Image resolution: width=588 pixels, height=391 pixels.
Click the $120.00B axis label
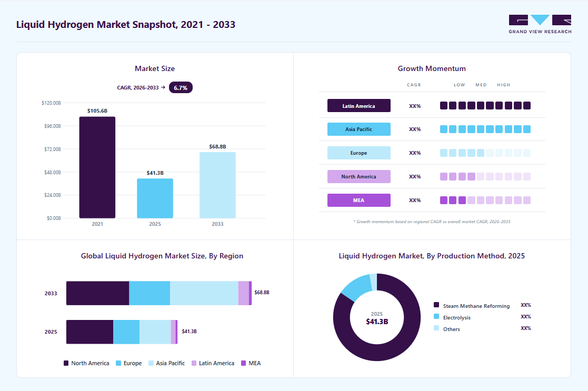click(x=51, y=103)
